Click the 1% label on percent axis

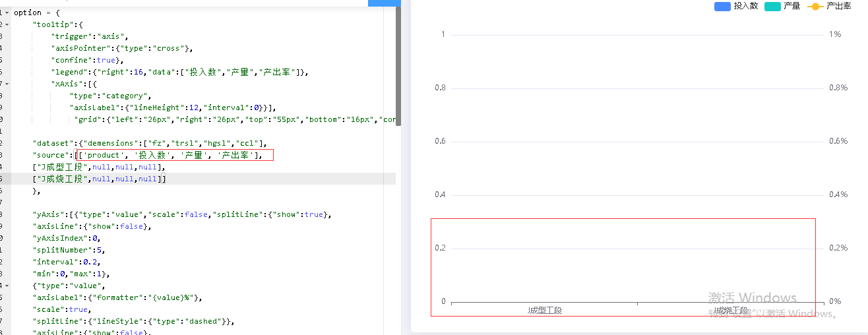[835, 34]
